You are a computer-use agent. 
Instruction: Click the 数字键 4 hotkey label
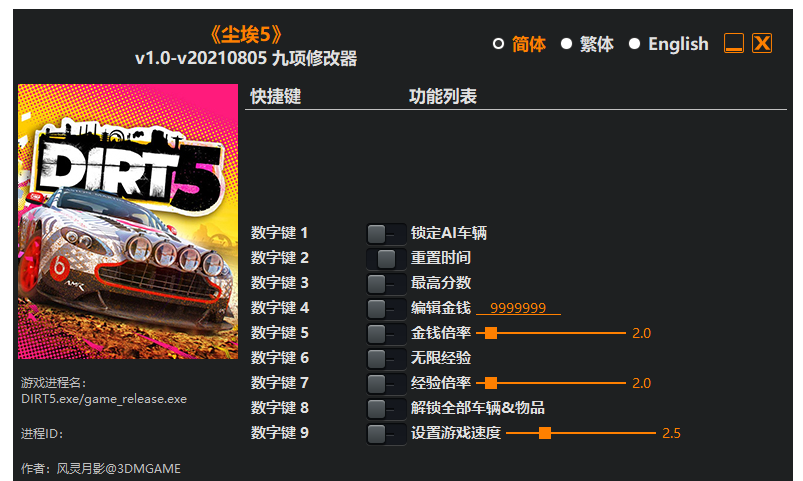click(x=279, y=308)
